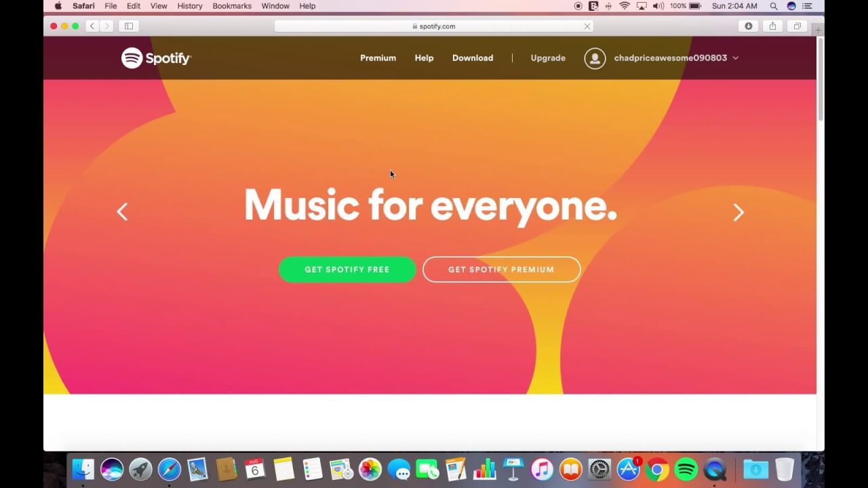Open Finder from the Dock

click(x=83, y=469)
